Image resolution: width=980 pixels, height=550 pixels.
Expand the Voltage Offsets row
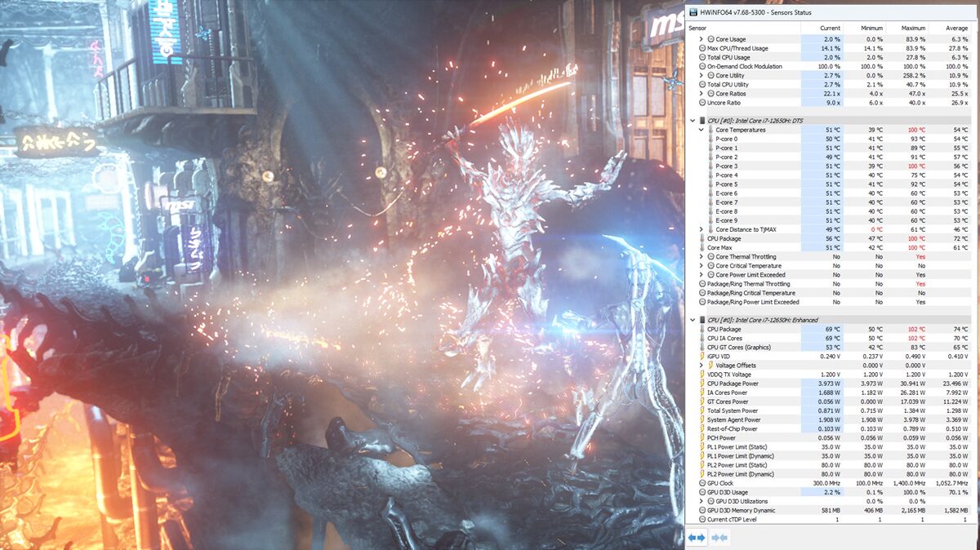coord(701,365)
